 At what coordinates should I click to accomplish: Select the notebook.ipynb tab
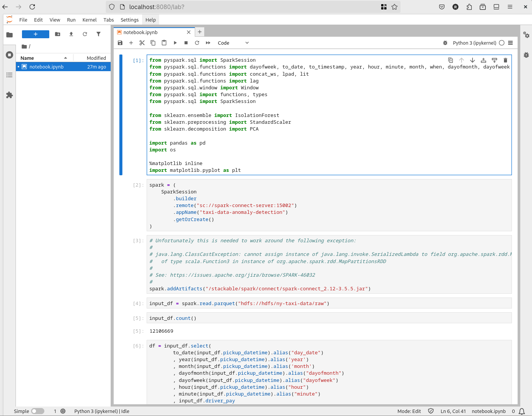(x=151, y=32)
